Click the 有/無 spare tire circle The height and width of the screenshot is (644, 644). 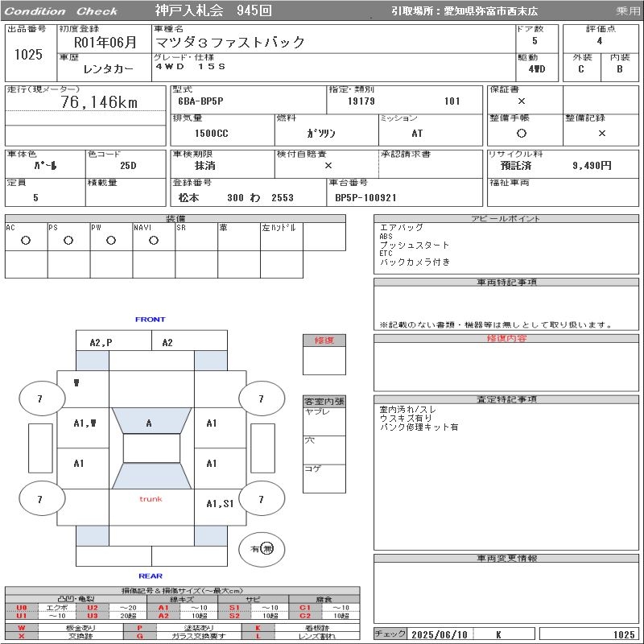point(262,549)
